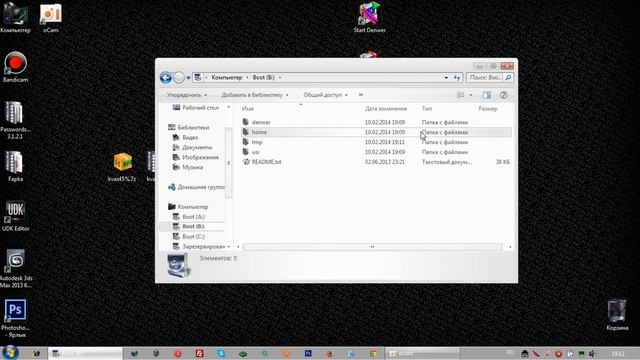Open the view options dropdown arrow

tap(471, 95)
